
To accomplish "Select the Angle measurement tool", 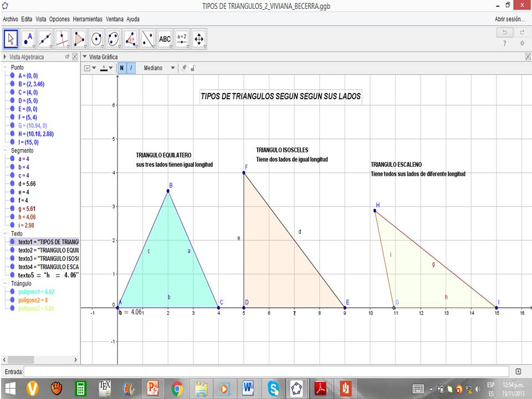I will coord(131,39).
